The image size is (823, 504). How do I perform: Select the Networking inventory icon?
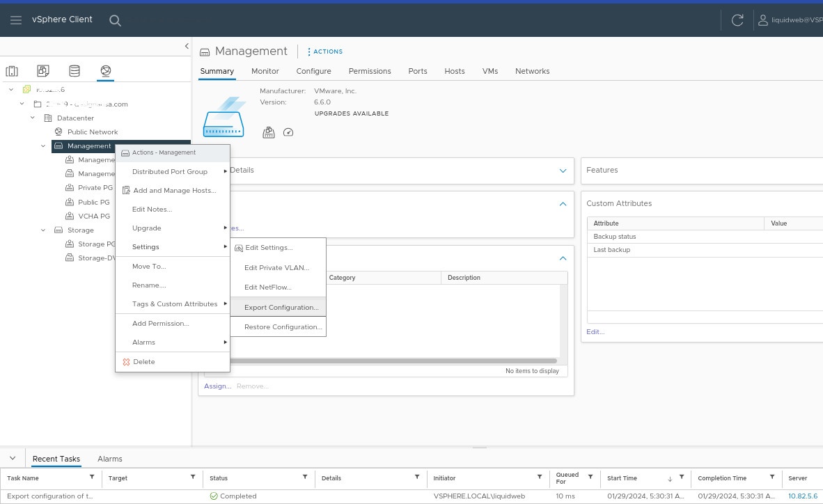[106, 71]
